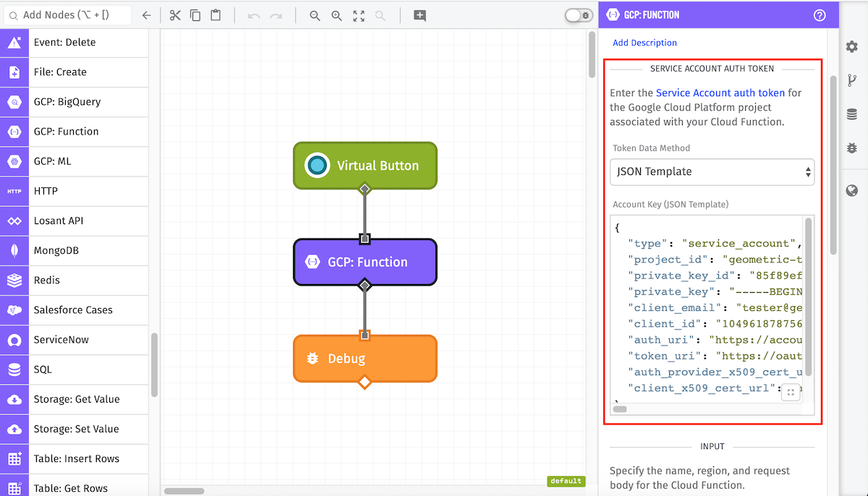
Task: Fit workflow to screen
Action: (359, 15)
